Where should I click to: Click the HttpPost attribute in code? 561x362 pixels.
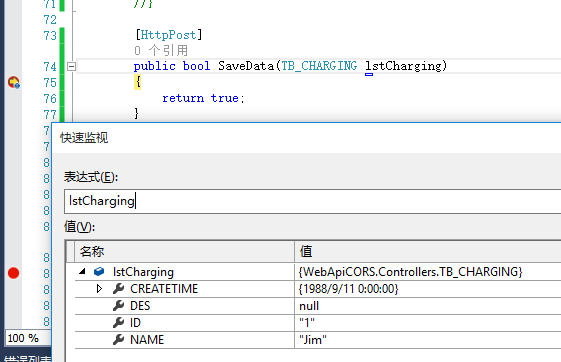(x=168, y=35)
